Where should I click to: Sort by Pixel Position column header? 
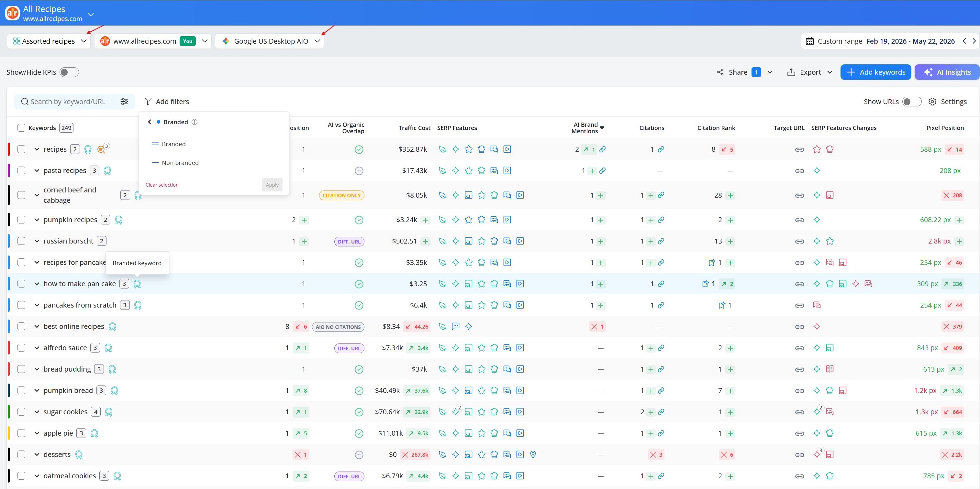tap(945, 128)
